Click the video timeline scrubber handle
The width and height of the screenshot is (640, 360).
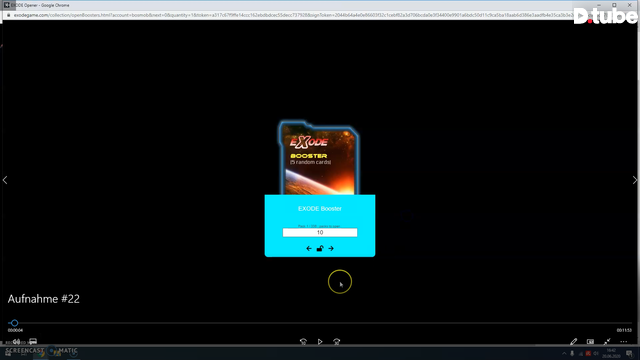pos(14,323)
